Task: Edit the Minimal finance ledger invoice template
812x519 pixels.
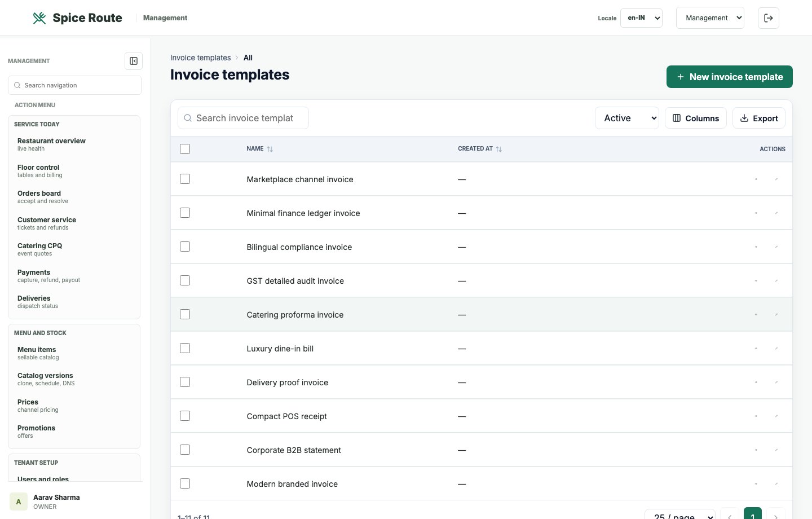Action: pos(776,213)
